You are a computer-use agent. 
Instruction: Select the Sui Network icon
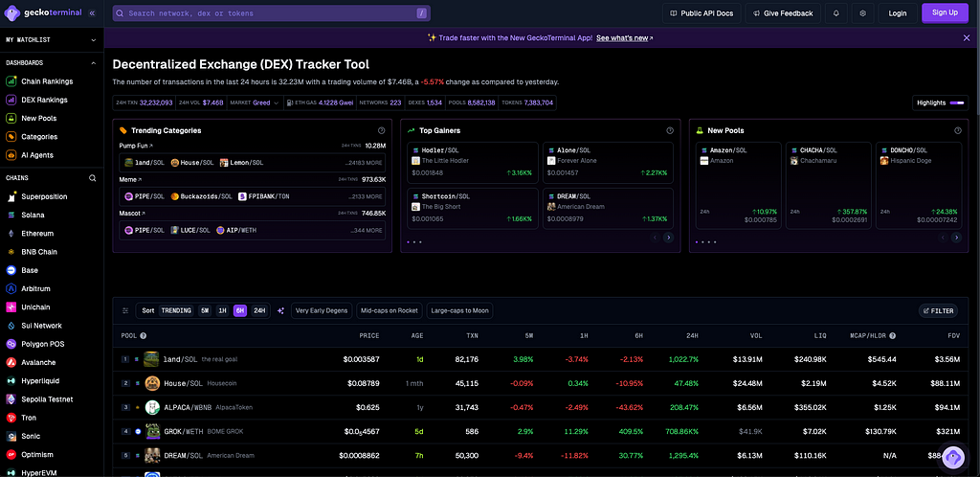pos(11,326)
